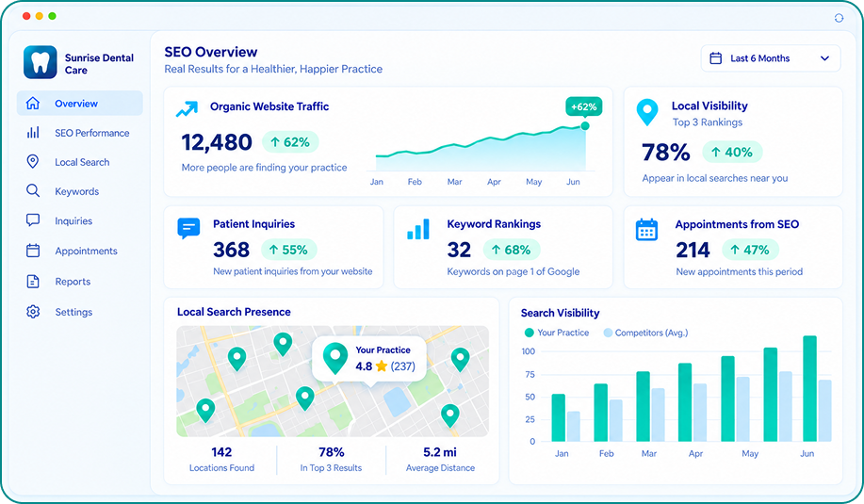Click the Local Search pin icon in sidebar
Viewport: 864px width, 504px height.
click(33, 161)
